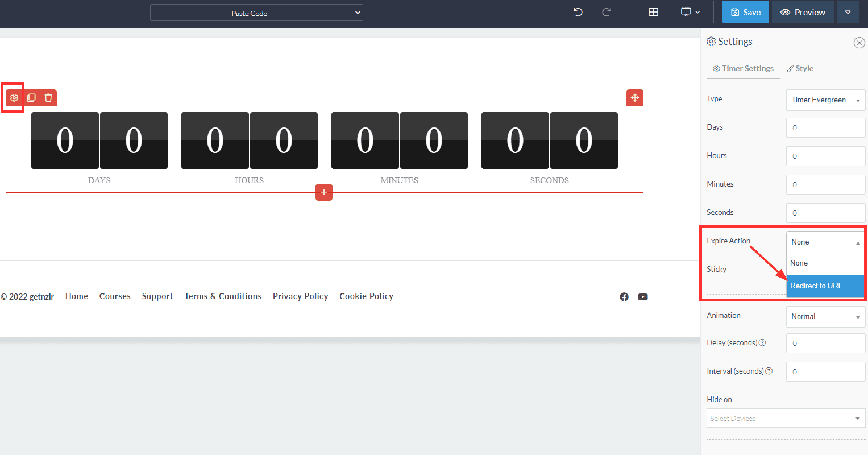Add a new element with the plus icon
The height and width of the screenshot is (455, 868).
(324, 192)
